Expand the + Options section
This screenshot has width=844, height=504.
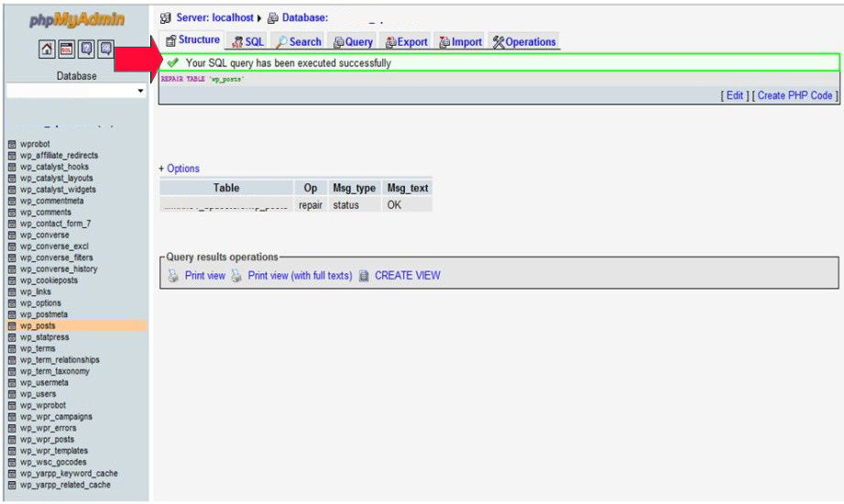point(179,169)
